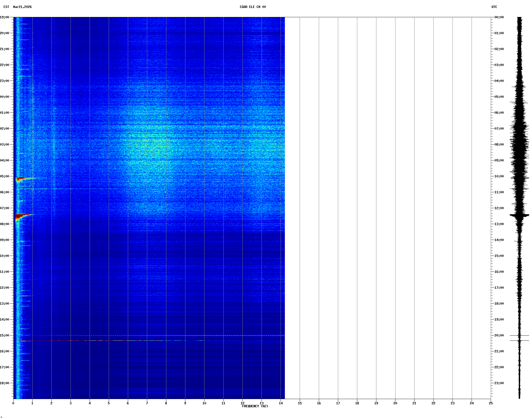Image resolution: width=531 pixels, height=420 pixels.
Task: Click the 20:00 UTC time tick label
Action: (x=499, y=335)
